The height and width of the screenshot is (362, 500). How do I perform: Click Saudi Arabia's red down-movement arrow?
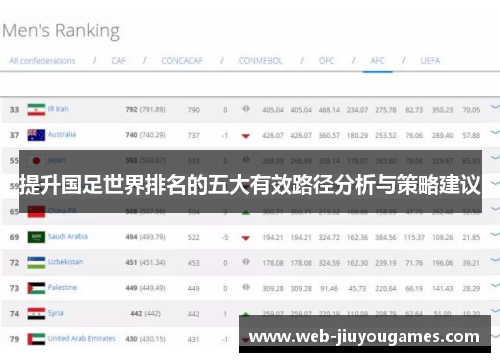click(x=246, y=238)
